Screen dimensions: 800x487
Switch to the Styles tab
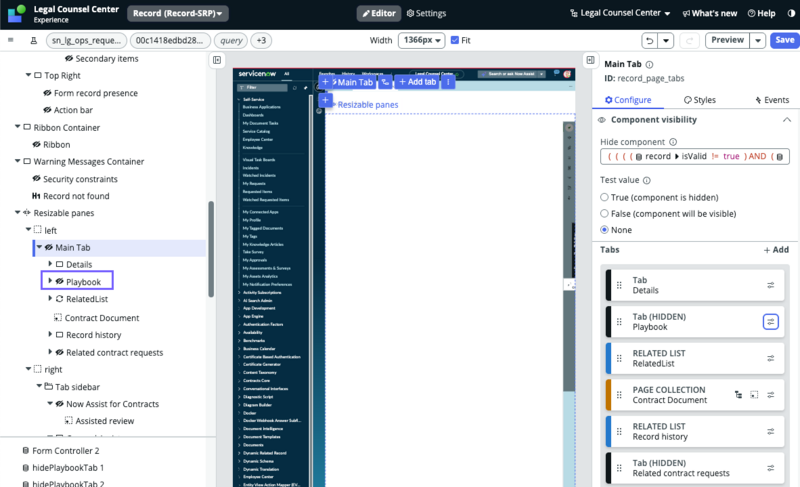click(699, 100)
